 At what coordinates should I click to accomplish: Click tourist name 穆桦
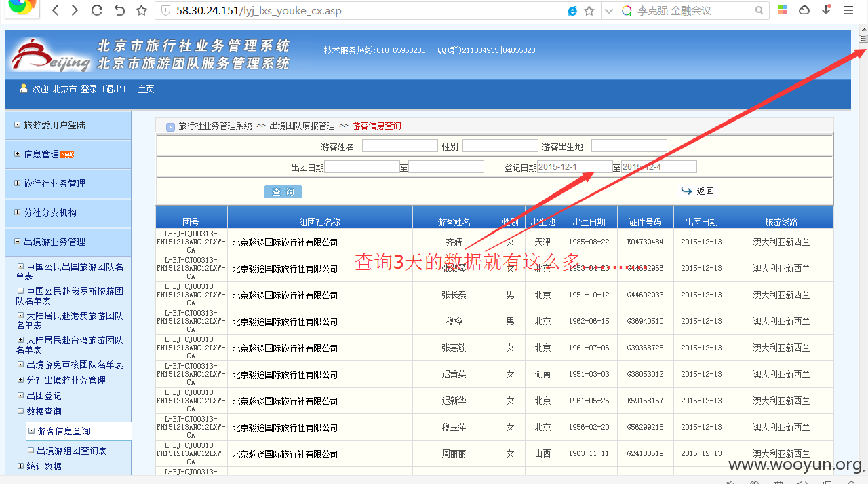click(x=454, y=322)
